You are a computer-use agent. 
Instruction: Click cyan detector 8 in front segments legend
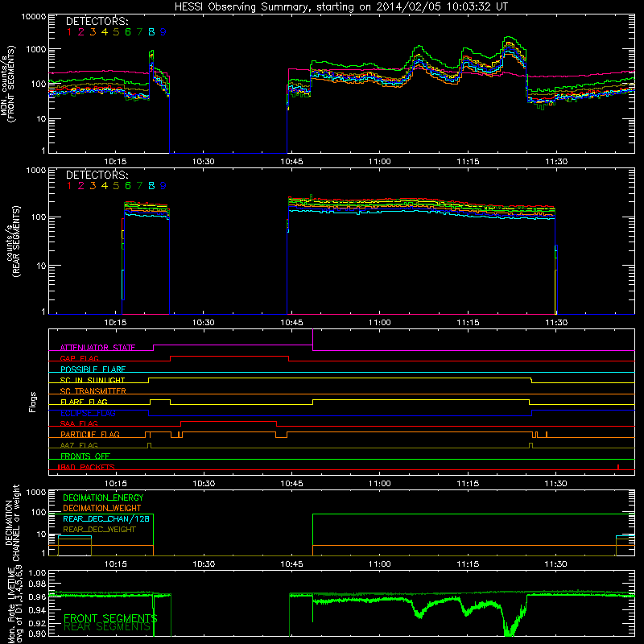[x=151, y=32]
